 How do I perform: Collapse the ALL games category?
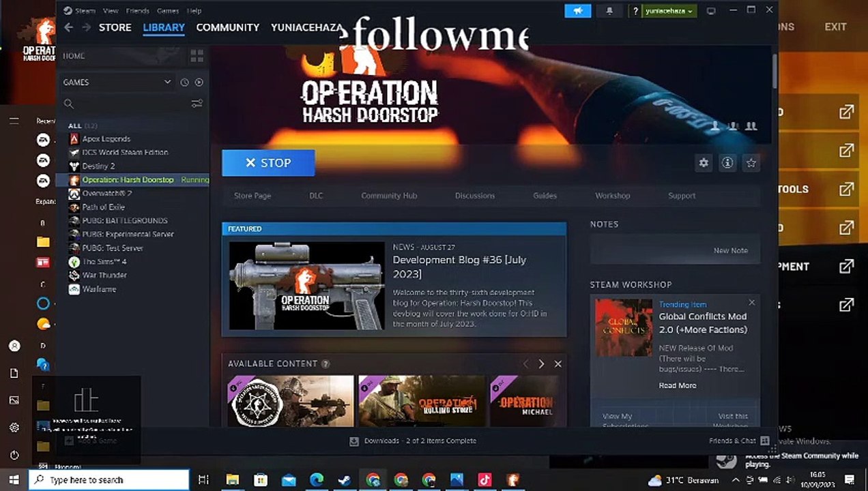click(x=83, y=125)
